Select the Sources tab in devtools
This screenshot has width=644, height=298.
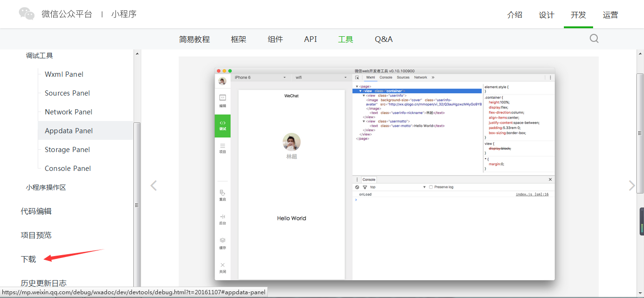(403, 77)
